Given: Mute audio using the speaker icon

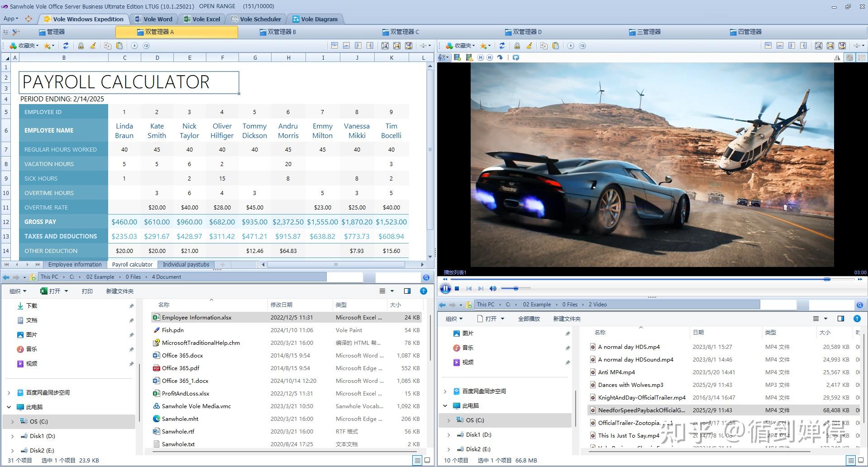Looking at the screenshot, I should tap(493, 288).
